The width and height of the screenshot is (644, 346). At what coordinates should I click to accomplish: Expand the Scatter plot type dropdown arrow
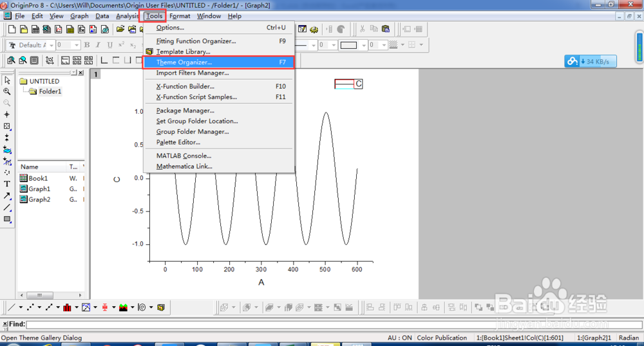[39, 307]
